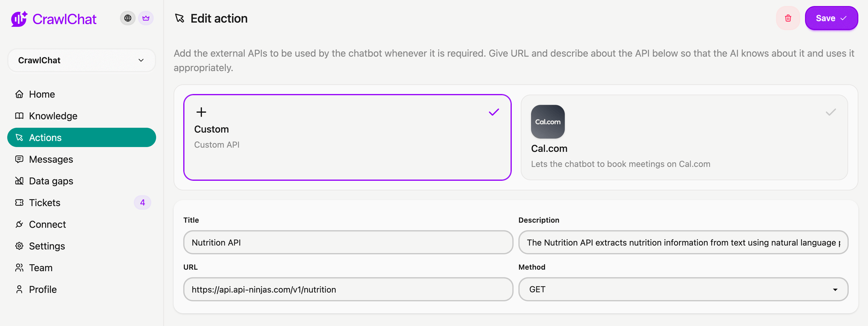
Task: Toggle the checkmark on Cal.com card
Action: point(830,112)
